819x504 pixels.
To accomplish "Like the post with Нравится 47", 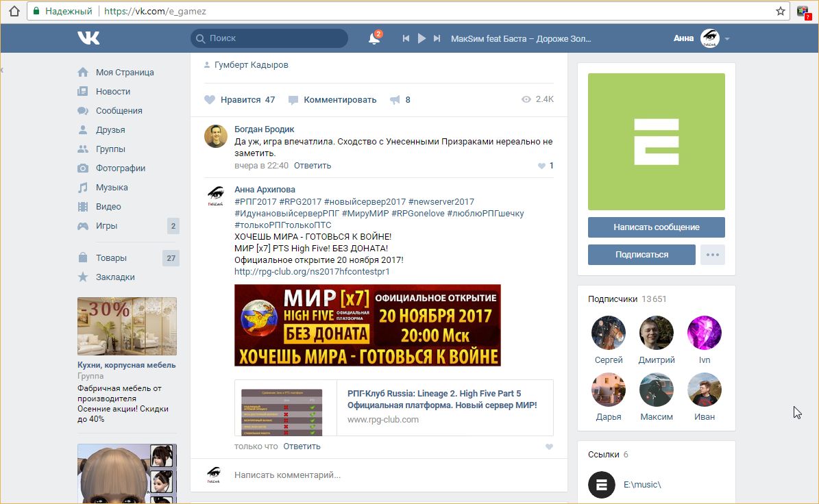I will point(240,100).
